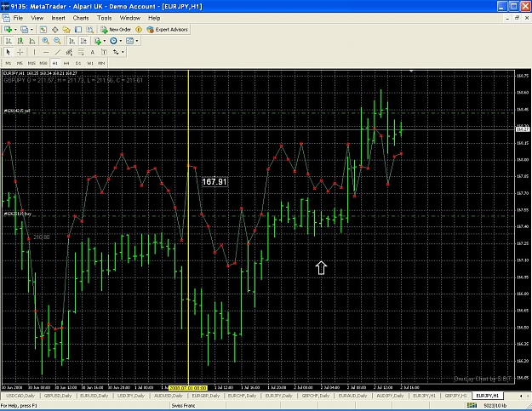Click the New Chart icon

(8, 30)
